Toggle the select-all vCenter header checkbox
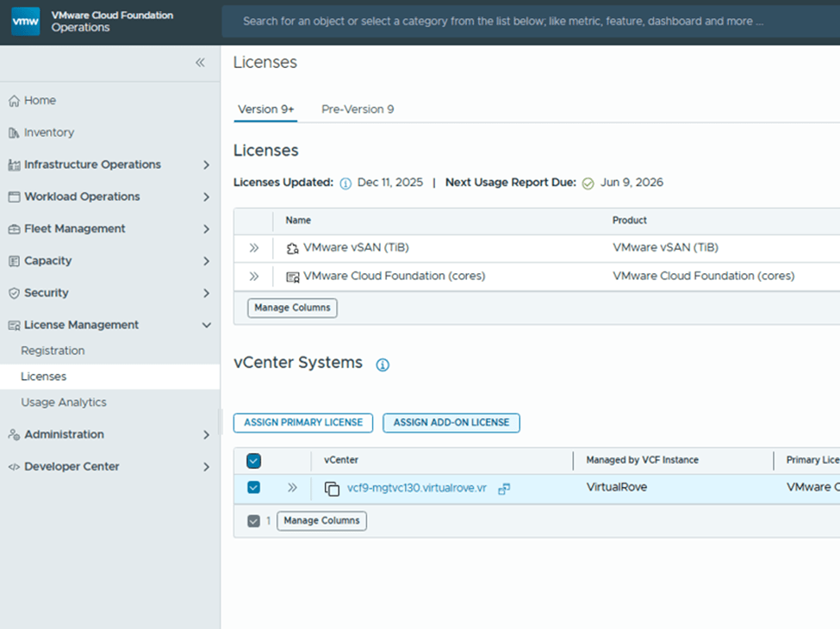The image size is (840, 629). click(253, 461)
